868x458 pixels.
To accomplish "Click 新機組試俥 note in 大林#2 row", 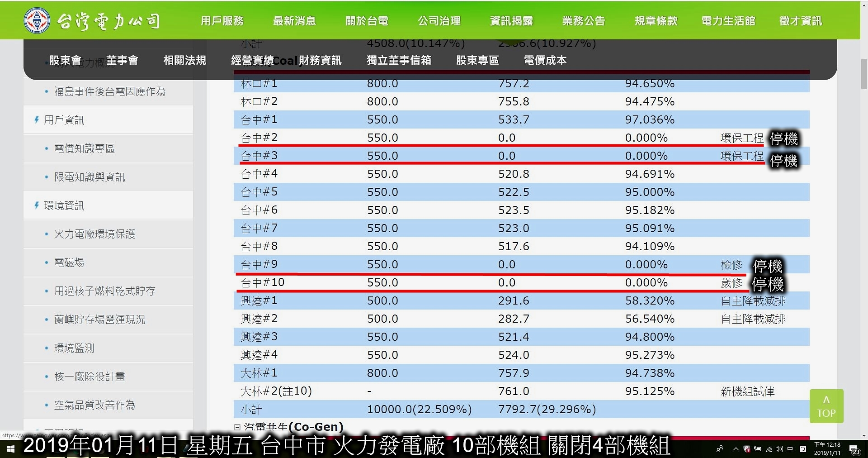I will [748, 391].
